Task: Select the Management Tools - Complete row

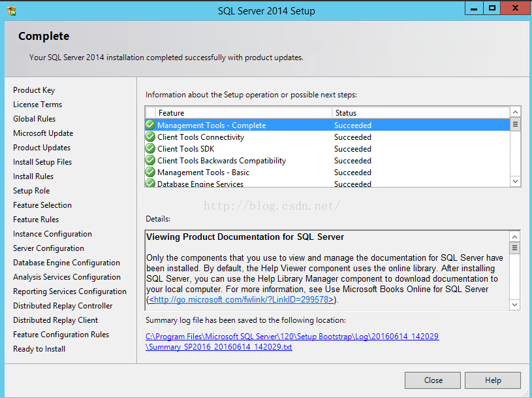Action: pyautogui.click(x=328, y=125)
